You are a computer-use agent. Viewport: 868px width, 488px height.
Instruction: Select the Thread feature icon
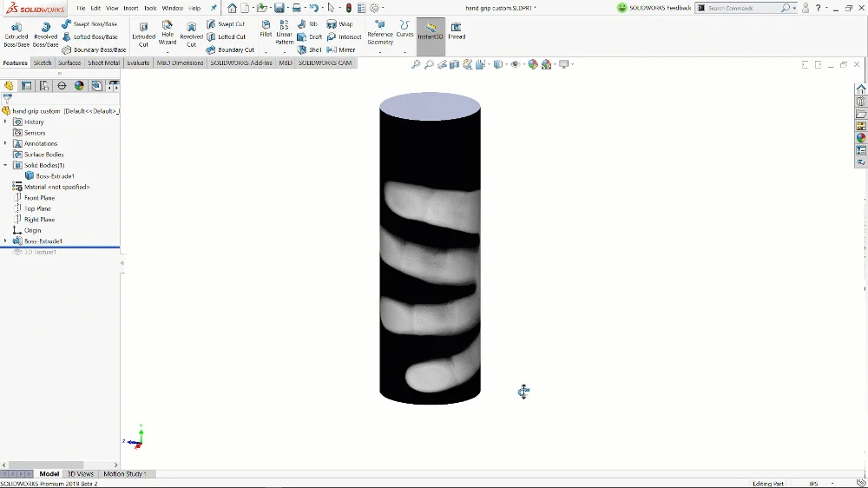[457, 31]
